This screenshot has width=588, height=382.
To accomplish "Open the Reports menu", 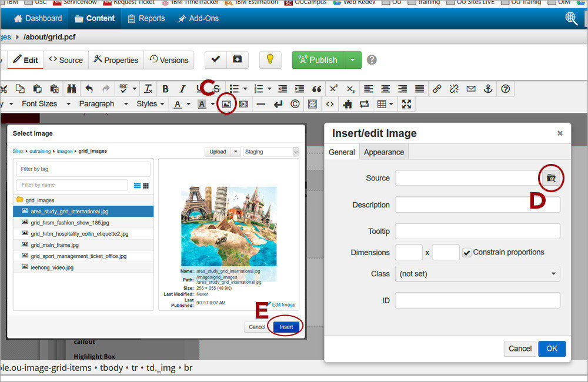I will coord(146,18).
